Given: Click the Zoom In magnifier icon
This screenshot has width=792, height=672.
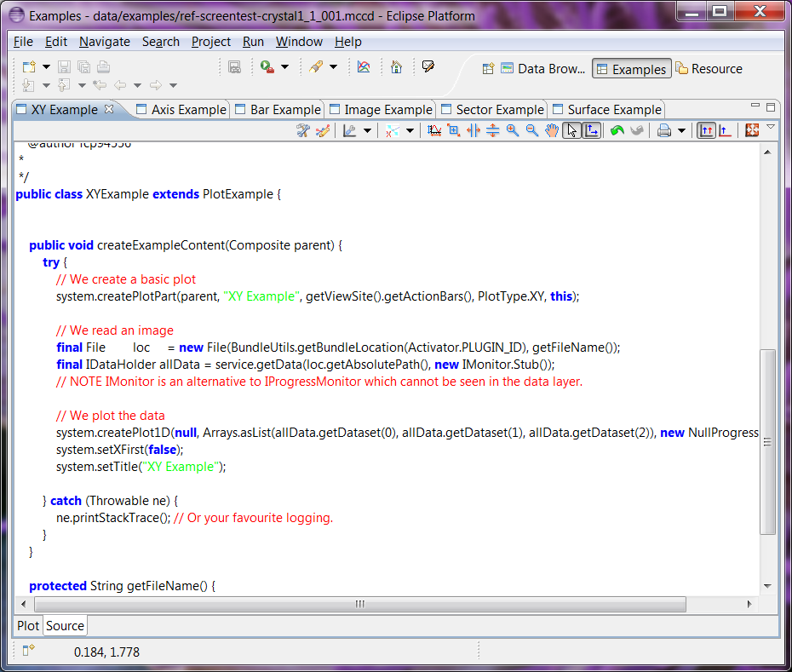Looking at the screenshot, I should (512, 130).
